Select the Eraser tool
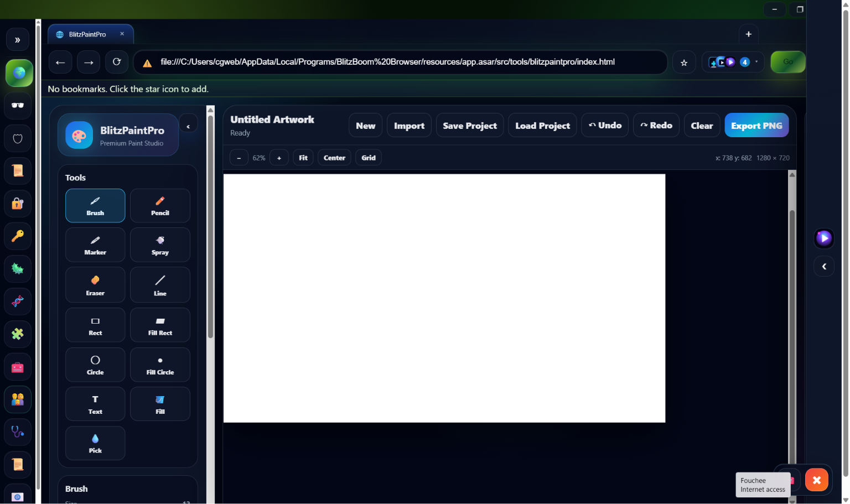This screenshot has width=850, height=504. click(x=95, y=285)
